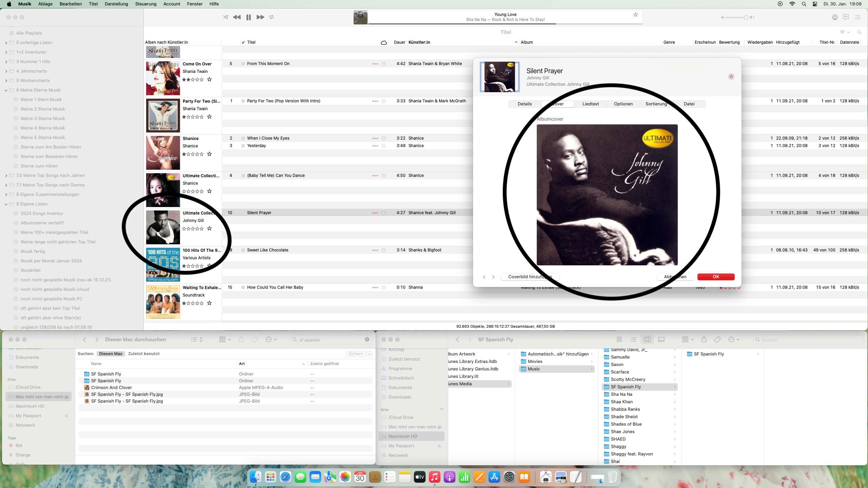Toggle checkbox for When I Close My Eyes
The height and width of the screenshot is (488, 868).
(243, 138)
